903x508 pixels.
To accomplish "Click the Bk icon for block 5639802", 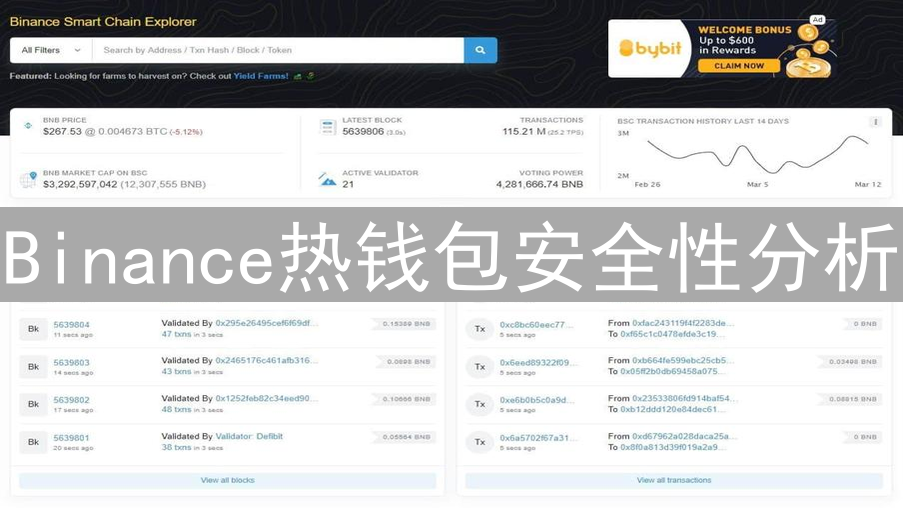I will (x=33, y=404).
